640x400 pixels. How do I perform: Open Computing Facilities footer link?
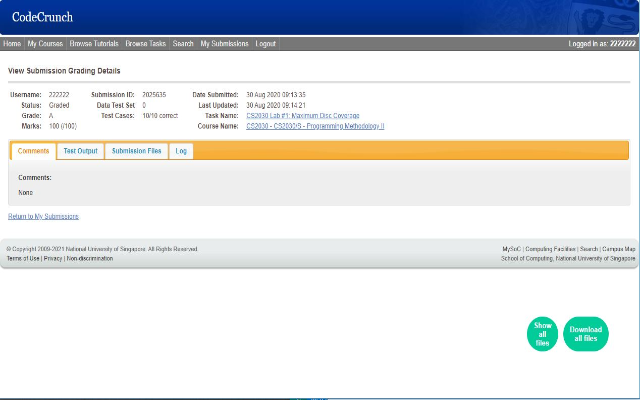pyautogui.click(x=550, y=249)
